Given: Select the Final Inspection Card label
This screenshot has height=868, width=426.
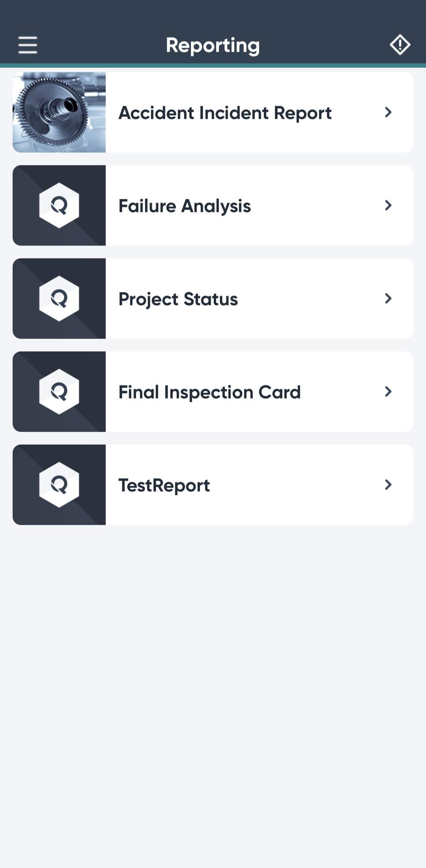Looking at the screenshot, I should tap(210, 392).
